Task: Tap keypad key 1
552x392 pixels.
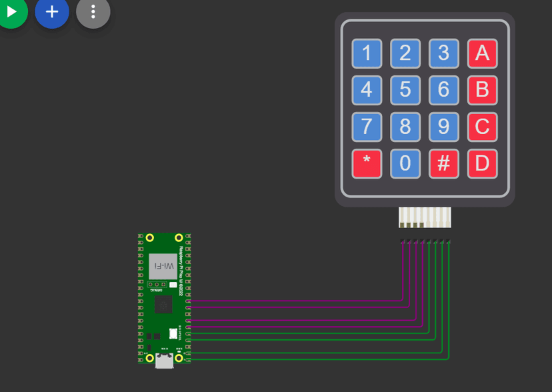Action: pos(367,53)
